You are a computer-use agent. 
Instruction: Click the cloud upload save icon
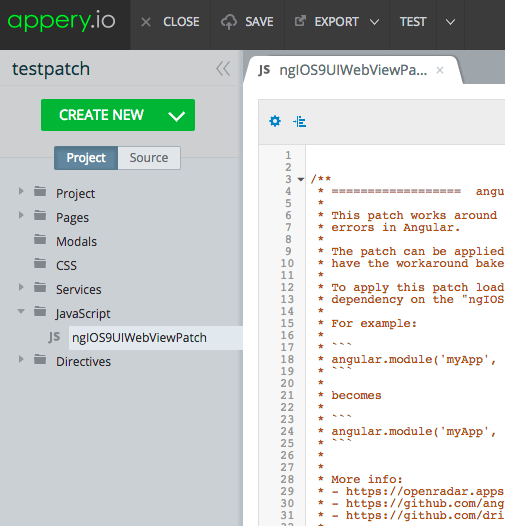click(229, 22)
